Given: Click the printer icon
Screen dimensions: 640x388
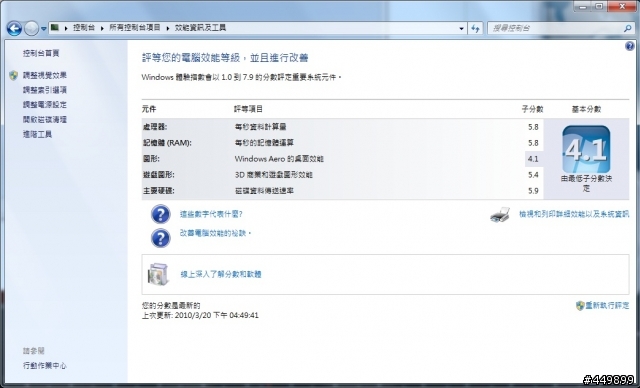Looking at the screenshot, I should point(500,214).
